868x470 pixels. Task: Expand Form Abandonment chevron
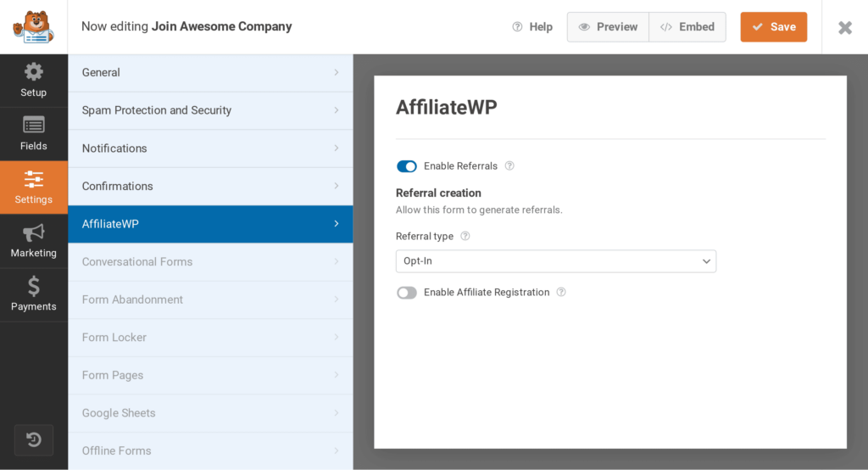point(337,299)
